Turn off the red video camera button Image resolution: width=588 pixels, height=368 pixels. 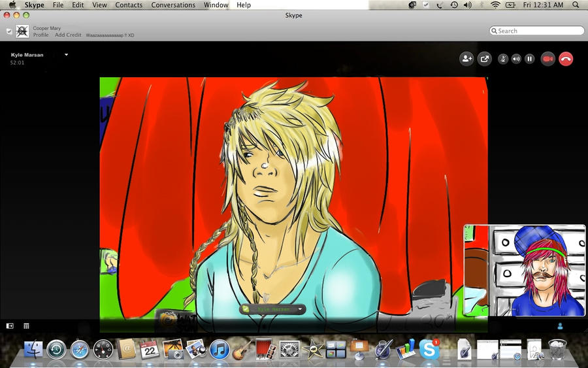[x=548, y=59]
